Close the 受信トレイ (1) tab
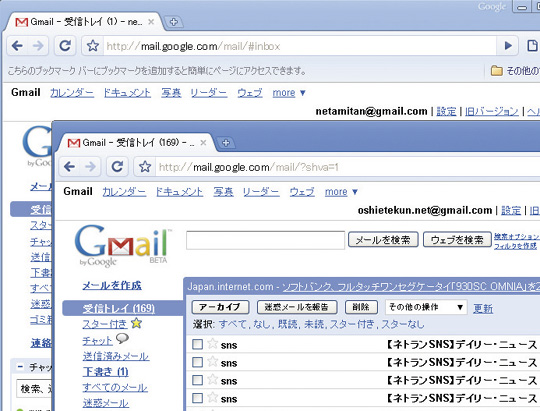Screen dimensions: 540x411 click(x=151, y=22)
